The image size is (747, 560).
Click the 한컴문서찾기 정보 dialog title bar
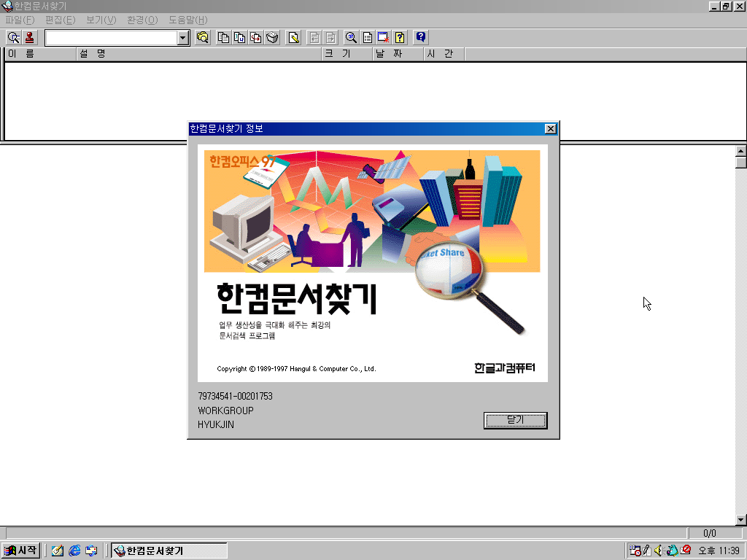pyautogui.click(x=366, y=128)
